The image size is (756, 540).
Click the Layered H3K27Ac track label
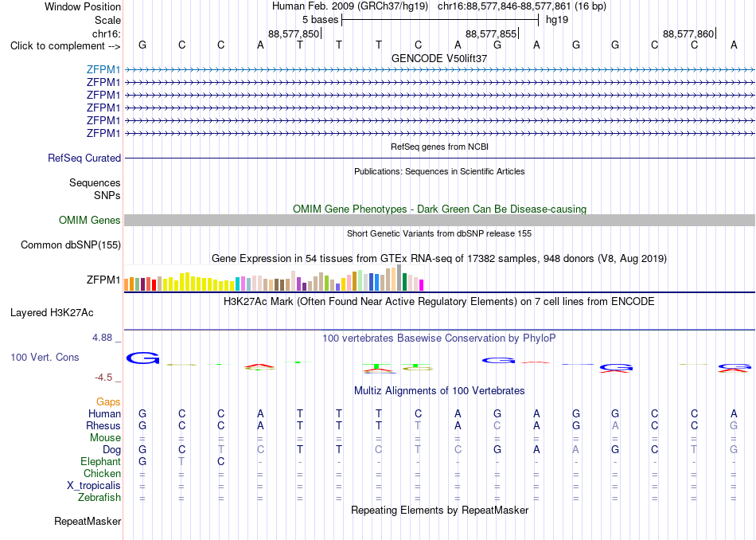52,313
